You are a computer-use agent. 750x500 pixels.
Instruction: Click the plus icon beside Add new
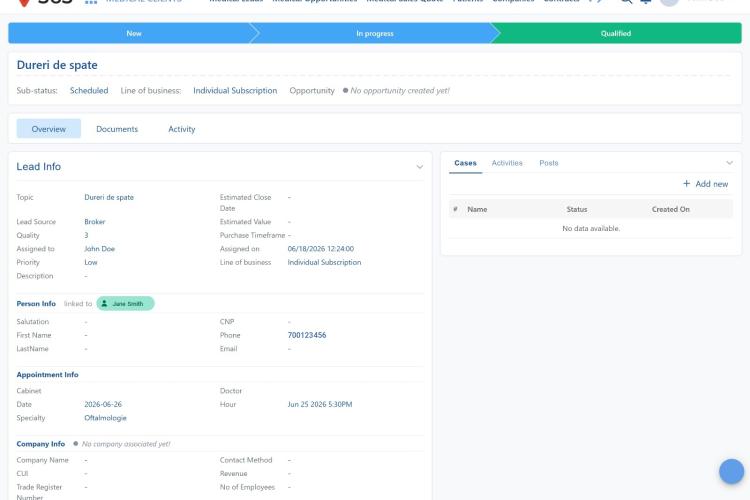point(686,184)
